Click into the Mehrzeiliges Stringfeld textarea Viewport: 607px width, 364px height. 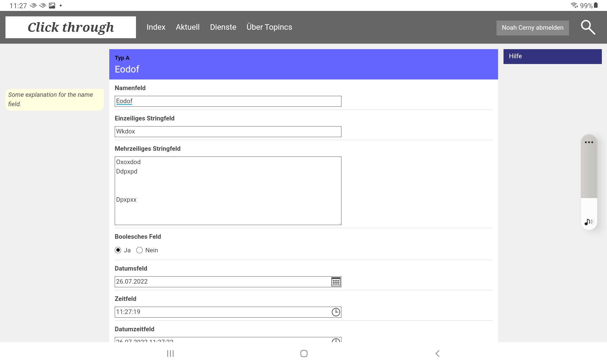click(x=228, y=190)
